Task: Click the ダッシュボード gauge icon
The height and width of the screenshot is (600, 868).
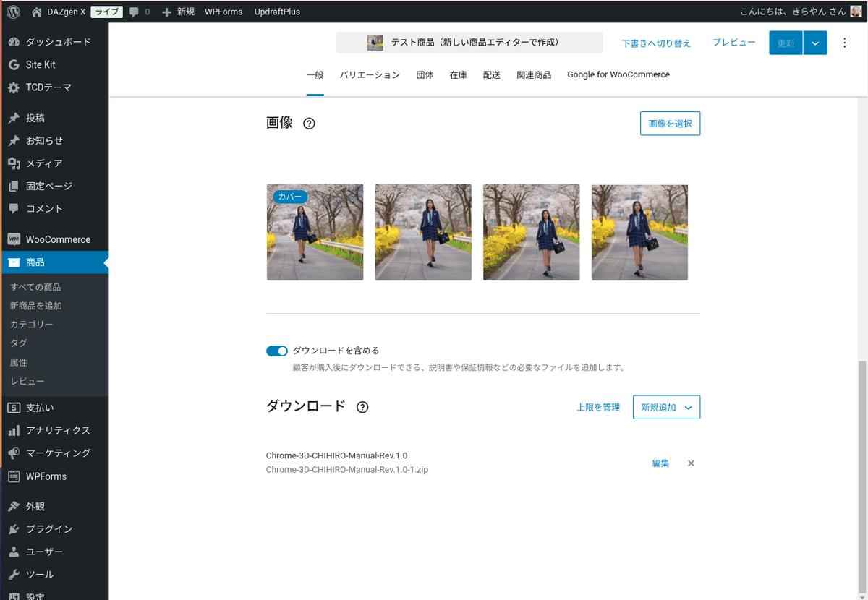Action: click(14, 42)
